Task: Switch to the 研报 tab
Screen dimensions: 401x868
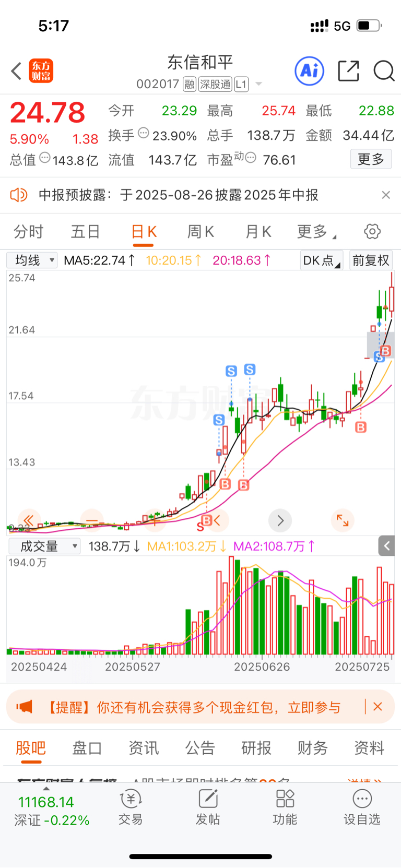Action: tap(256, 748)
